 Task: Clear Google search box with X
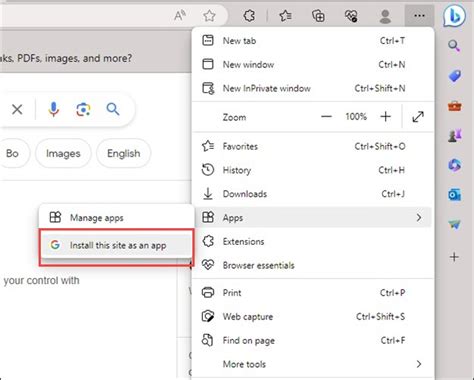pyautogui.click(x=17, y=109)
